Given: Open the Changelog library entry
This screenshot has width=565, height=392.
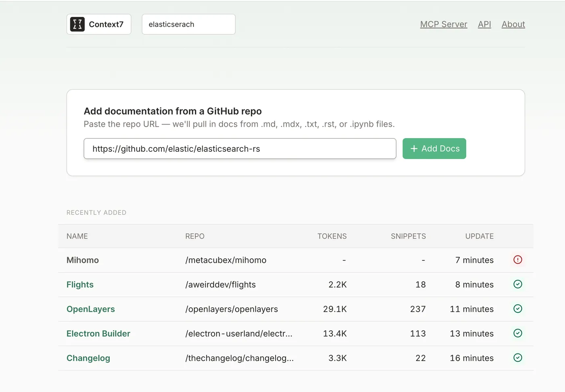Looking at the screenshot, I should tap(88, 358).
